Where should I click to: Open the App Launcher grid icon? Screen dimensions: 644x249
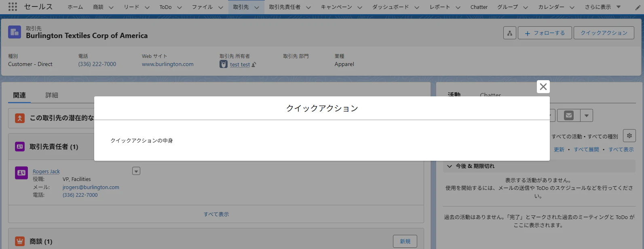tap(13, 7)
